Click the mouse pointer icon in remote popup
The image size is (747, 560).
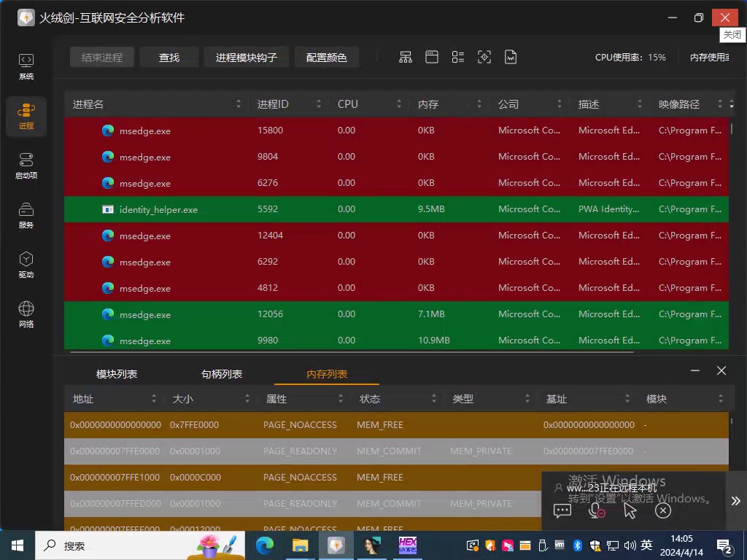click(630, 511)
